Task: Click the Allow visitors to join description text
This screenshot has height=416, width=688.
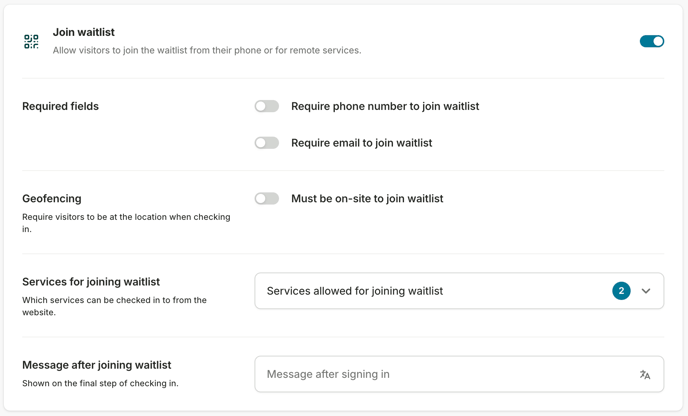Action: click(207, 50)
